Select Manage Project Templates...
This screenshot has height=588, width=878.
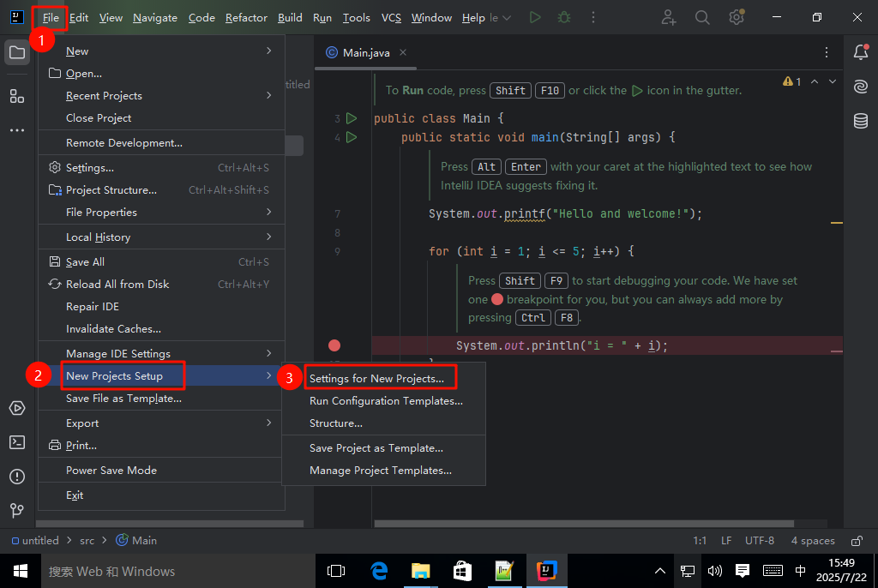(383, 471)
